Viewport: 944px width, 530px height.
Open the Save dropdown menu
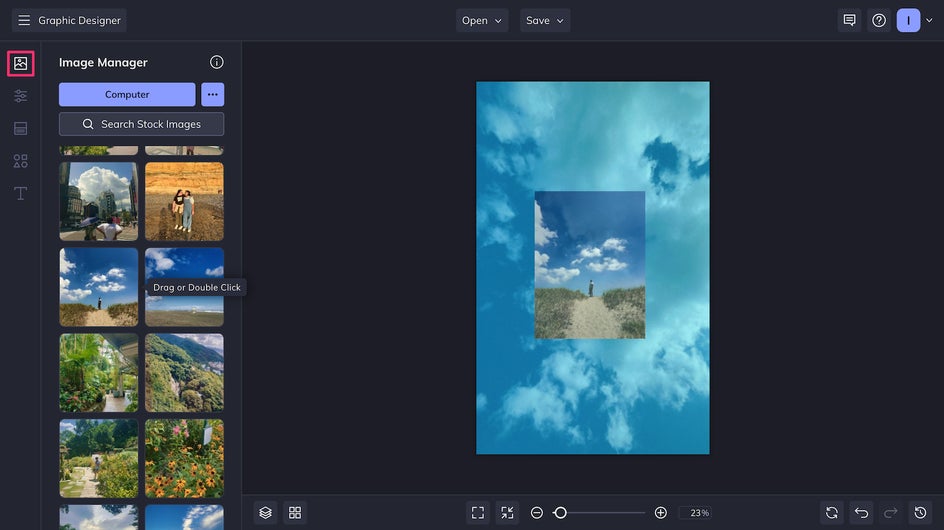coord(545,20)
